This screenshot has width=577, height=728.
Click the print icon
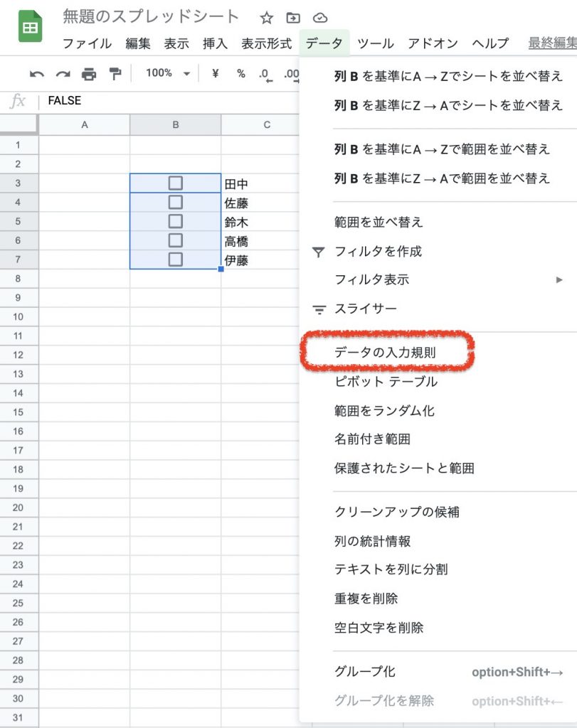click(x=89, y=74)
